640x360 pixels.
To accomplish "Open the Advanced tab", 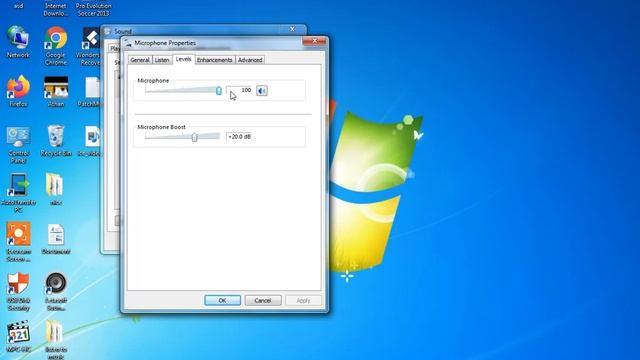I will (x=250, y=60).
